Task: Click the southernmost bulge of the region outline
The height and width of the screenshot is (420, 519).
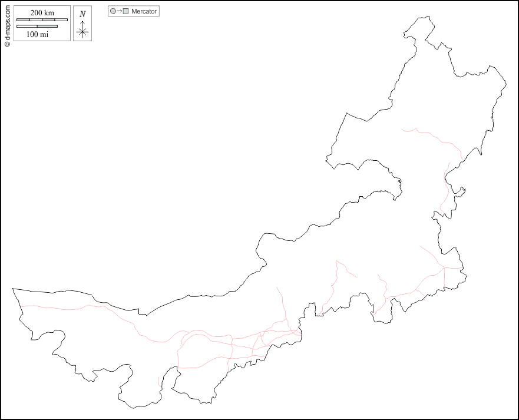Action: (x=134, y=406)
